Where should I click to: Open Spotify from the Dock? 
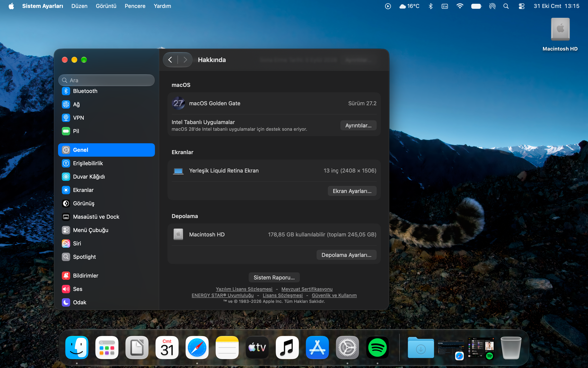click(377, 348)
